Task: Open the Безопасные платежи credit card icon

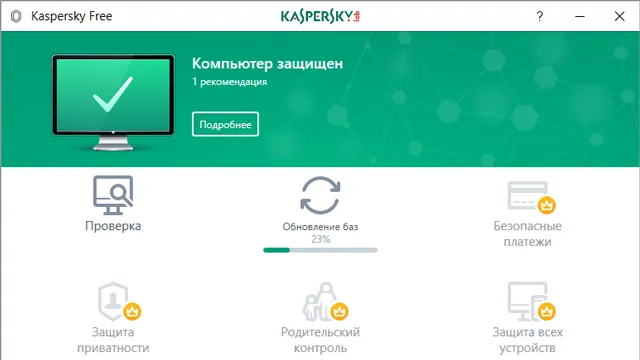Action: click(x=531, y=197)
